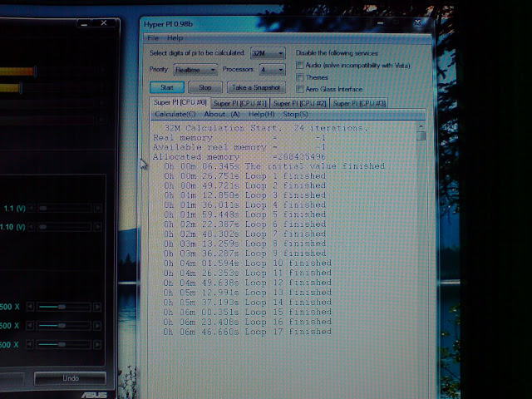Click the 1.10 (V) slider left arrow
The height and width of the screenshot is (399, 532).
pos(32,226)
